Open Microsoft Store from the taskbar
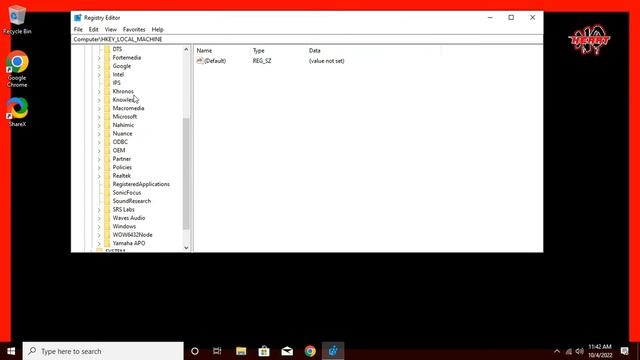 tap(264, 351)
